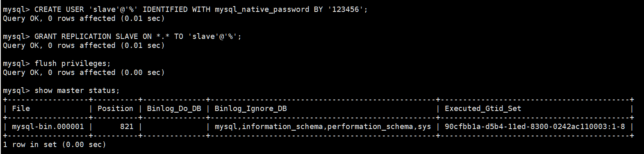This screenshot has width=644, height=154.
Task: Select the Binlog_Ignore_DB column header
Action: [x=250, y=109]
